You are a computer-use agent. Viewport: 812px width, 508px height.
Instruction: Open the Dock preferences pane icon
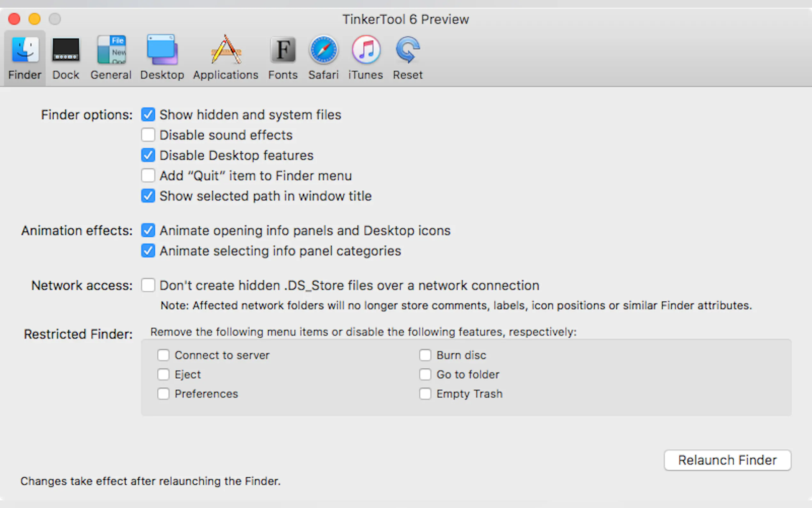pyautogui.click(x=66, y=51)
